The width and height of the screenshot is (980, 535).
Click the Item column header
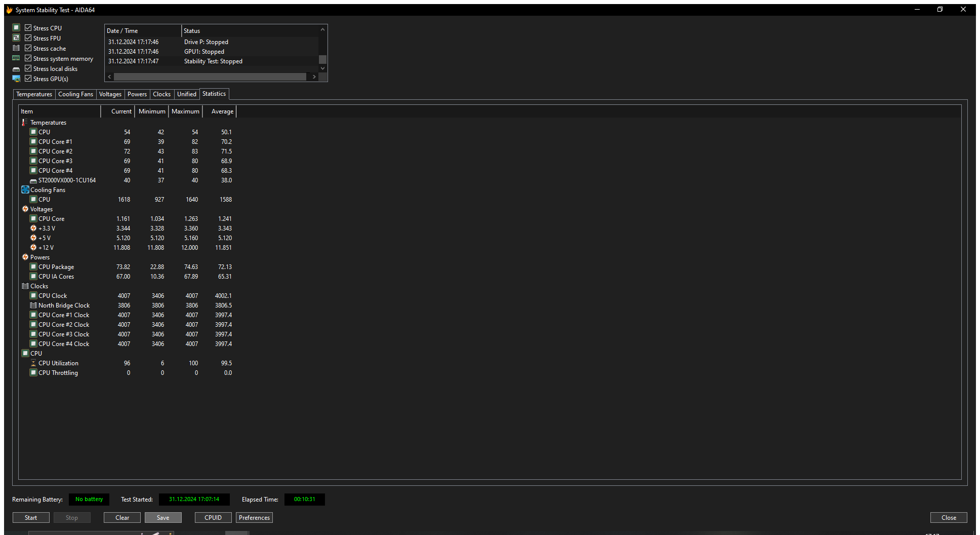pos(60,111)
